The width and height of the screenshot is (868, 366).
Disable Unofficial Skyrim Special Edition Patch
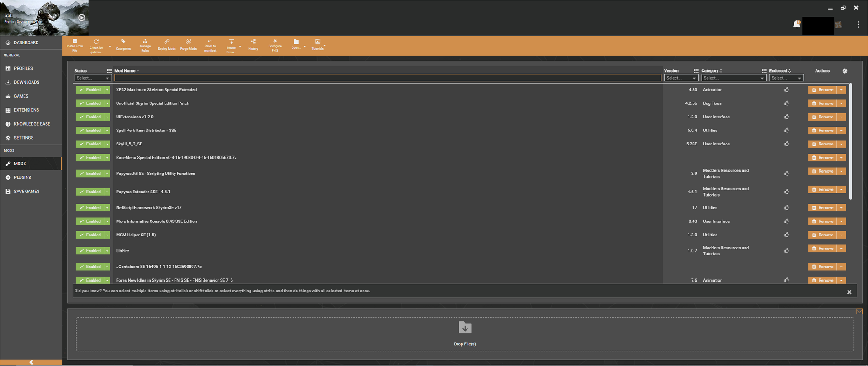coord(90,103)
